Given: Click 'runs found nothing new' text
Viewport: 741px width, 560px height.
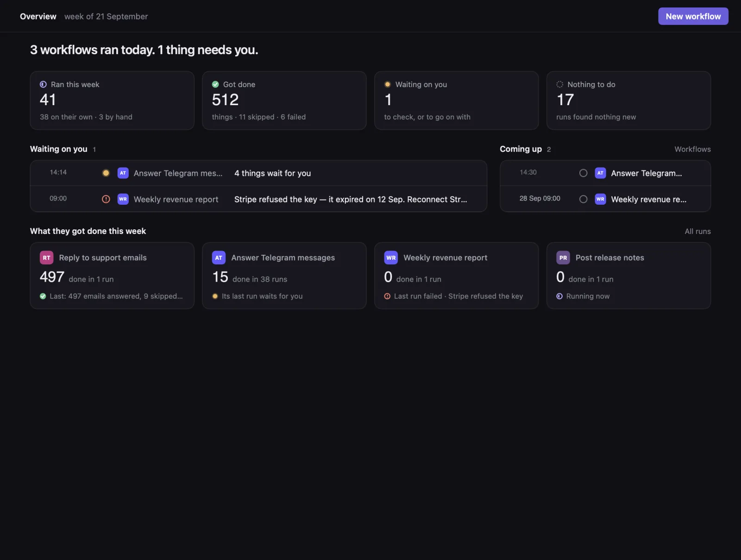Looking at the screenshot, I should pyautogui.click(x=596, y=117).
